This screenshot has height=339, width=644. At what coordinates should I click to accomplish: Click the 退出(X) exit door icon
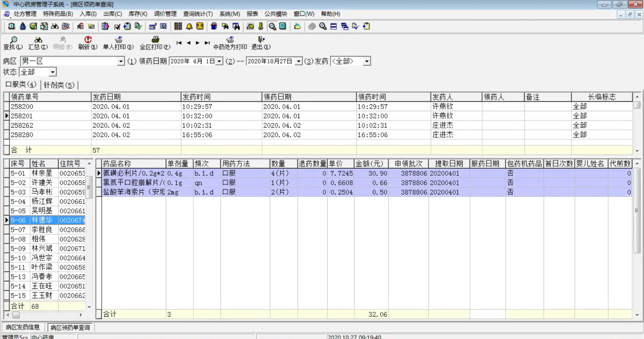261,39
